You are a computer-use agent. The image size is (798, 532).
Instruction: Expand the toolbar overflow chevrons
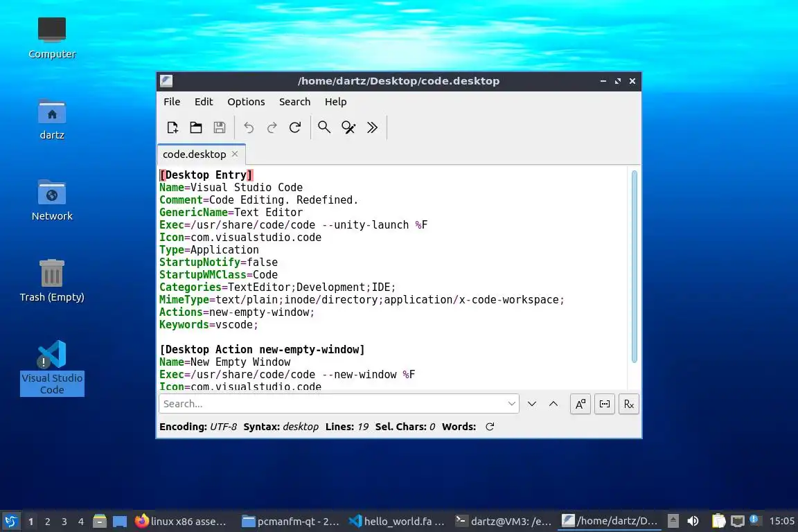point(372,127)
